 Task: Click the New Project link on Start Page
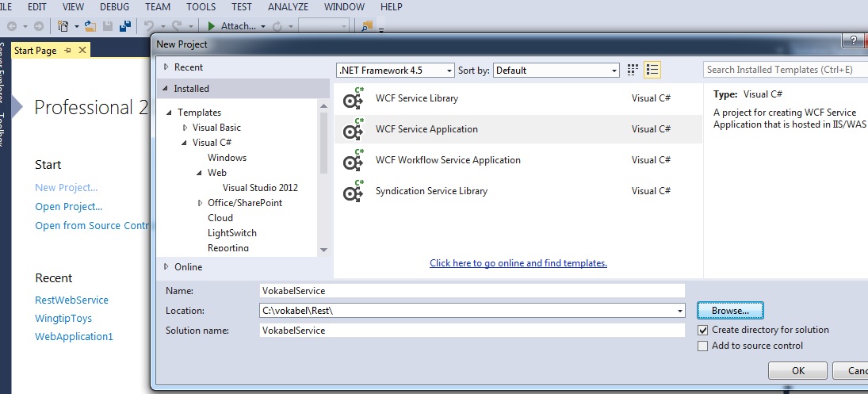point(67,188)
